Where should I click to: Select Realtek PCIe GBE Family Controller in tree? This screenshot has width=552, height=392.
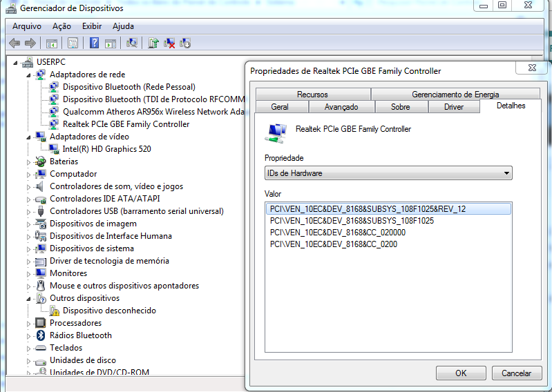[126, 124]
